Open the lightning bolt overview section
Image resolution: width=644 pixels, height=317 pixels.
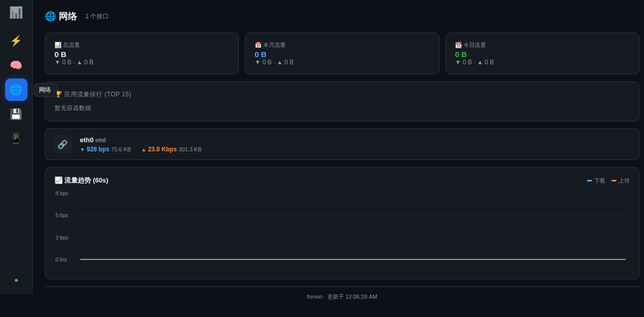(x=16, y=41)
